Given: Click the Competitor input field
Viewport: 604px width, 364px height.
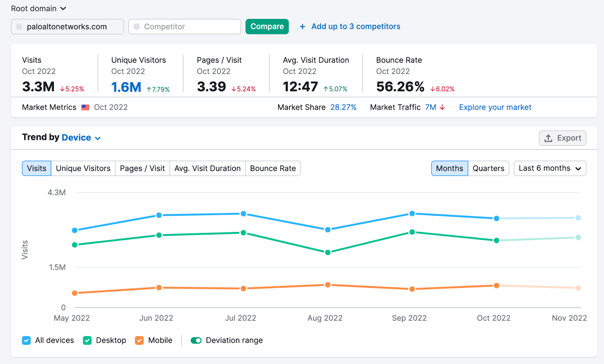Looking at the screenshot, I should tap(185, 27).
